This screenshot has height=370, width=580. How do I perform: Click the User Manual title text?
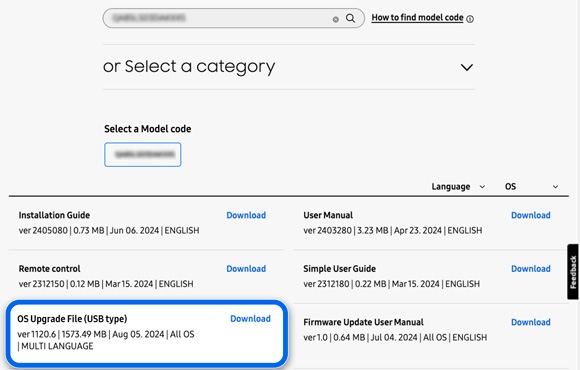point(328,215)
